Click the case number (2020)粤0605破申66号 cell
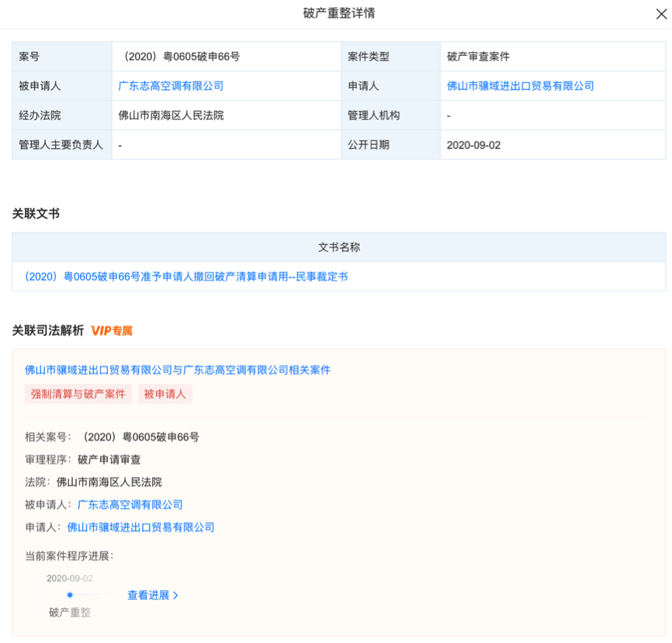The width and height of the screenshot is (672, 643). [x=227, y=57]
